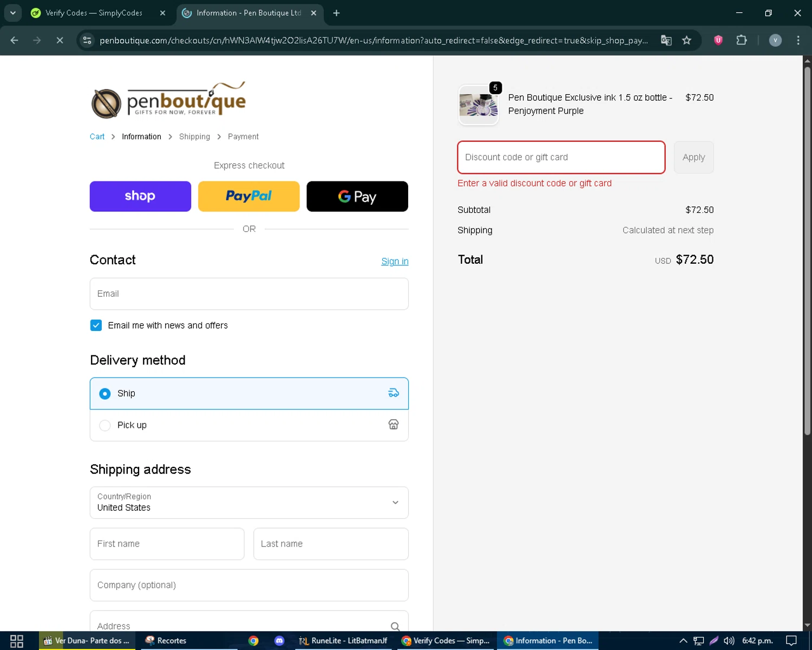Select the Ship delivery radio button
This screenshot has width=812, height=650.
click(105, 394)
